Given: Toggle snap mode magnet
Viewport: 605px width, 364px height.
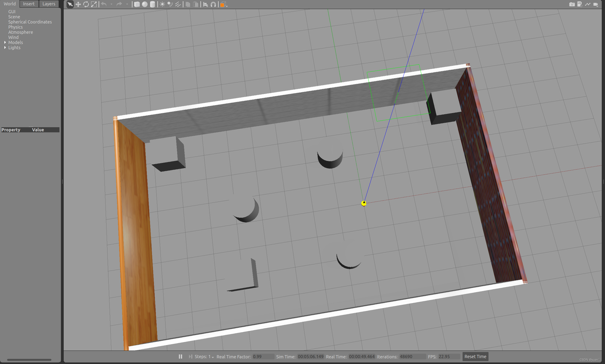Looking at the screenshot, I should click(213, 4).
